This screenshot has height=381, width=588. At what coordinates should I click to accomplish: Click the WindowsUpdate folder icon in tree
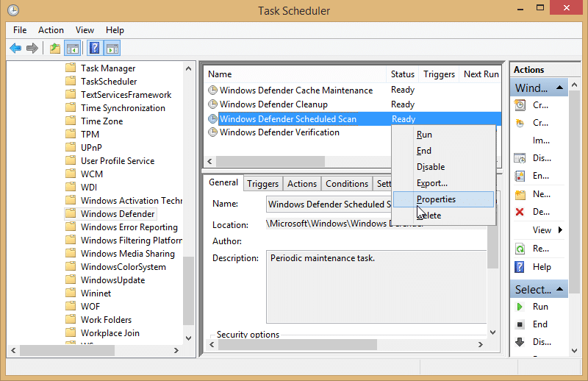click(x=71, y=280)
